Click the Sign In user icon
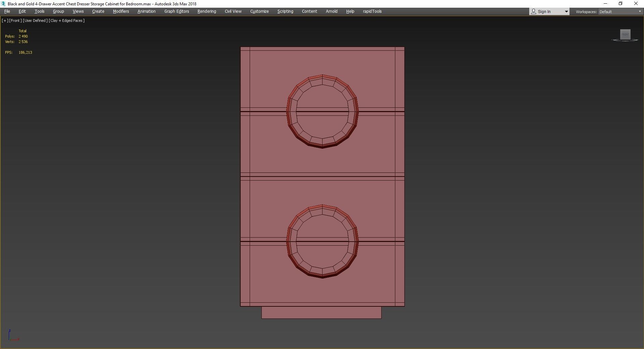 (533, 12)
